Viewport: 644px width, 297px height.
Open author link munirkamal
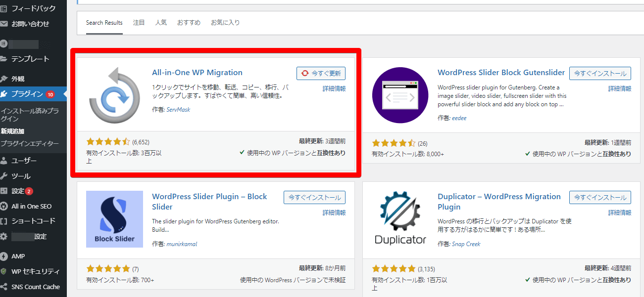click(x=182, y=244)
